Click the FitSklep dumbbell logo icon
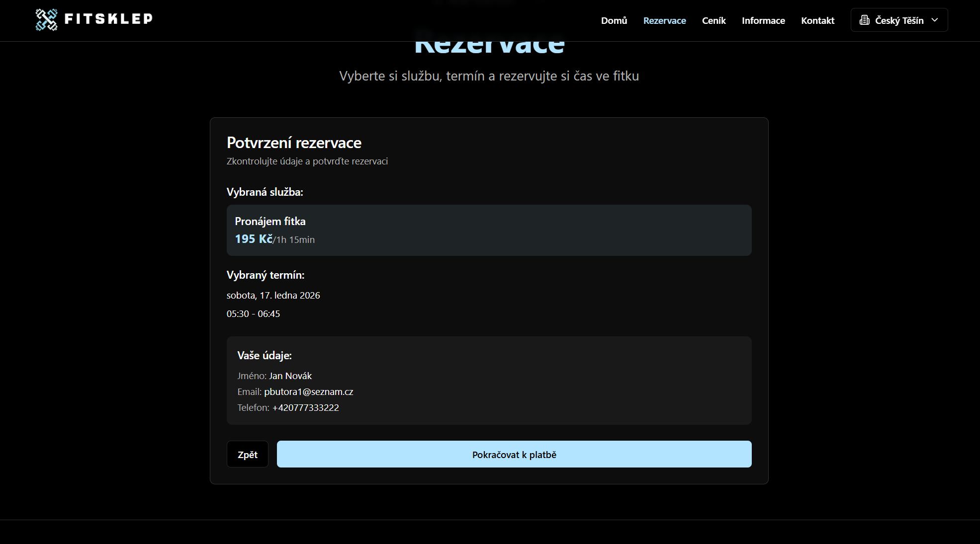Screen dimensions: 980x544 46,20
